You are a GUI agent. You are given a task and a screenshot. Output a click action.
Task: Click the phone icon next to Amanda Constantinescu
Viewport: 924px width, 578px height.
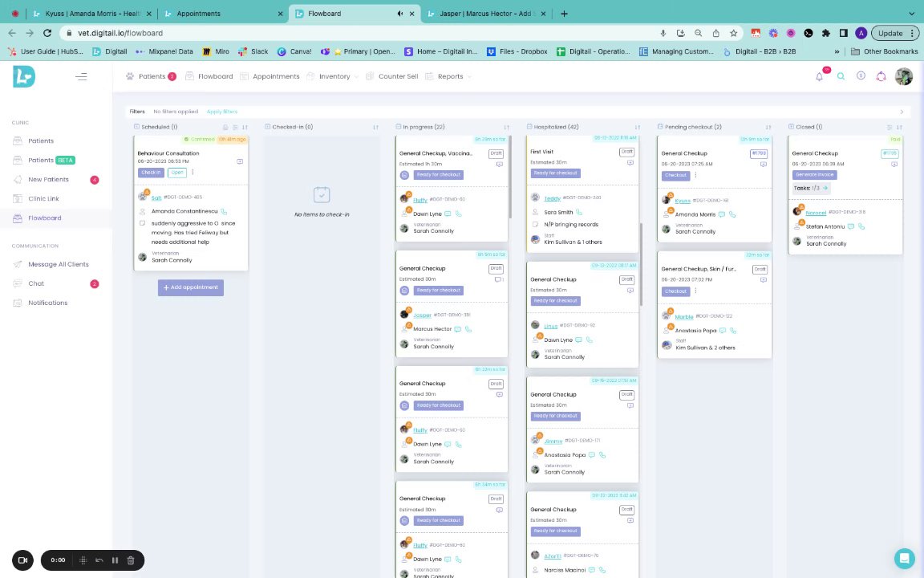coord(224,211)
